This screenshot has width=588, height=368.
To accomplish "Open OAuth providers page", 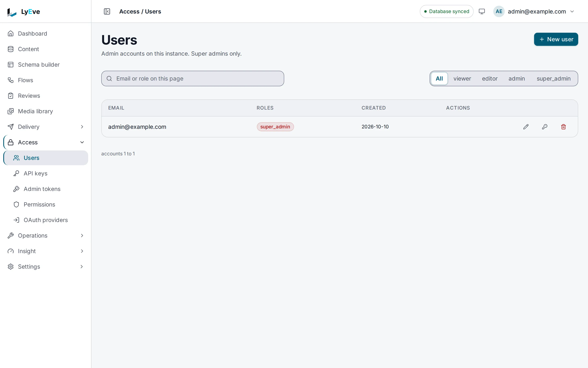I will point(46,220).
